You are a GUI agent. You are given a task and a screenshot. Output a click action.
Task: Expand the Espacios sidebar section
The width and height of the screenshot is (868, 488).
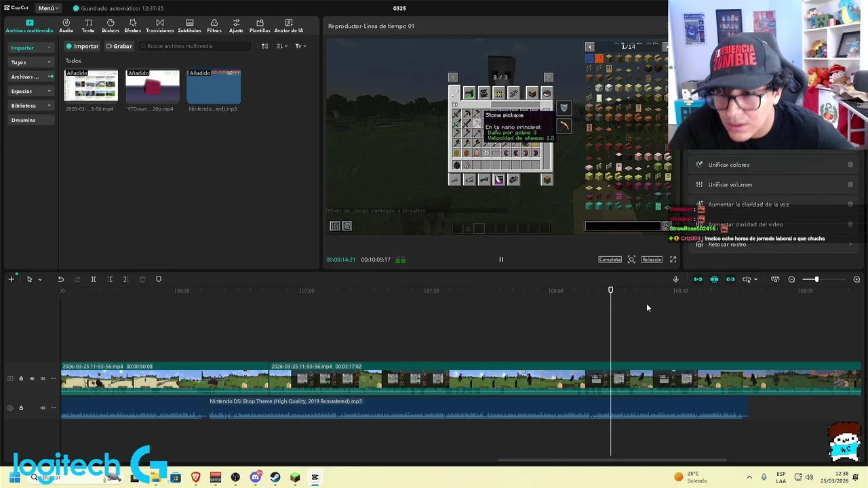coord(31,91)
